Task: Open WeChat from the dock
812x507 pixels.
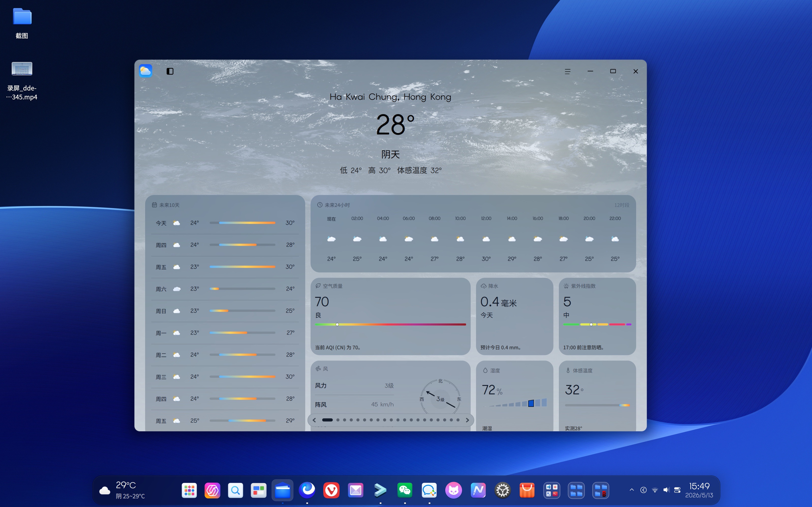Action: [405, 490]
